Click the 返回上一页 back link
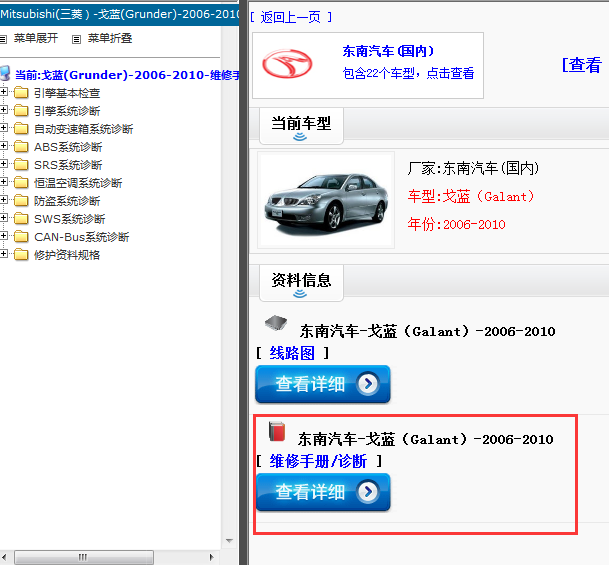This screenshot has width=609, height=565. pos(291,17)
